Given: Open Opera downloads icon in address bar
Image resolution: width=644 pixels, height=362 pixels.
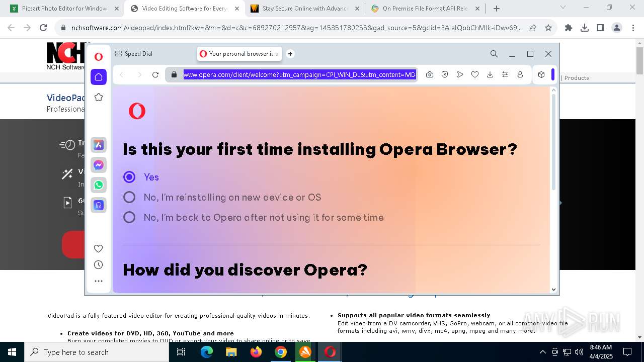Looking at the screenshot, I should [x=490, y=74].
